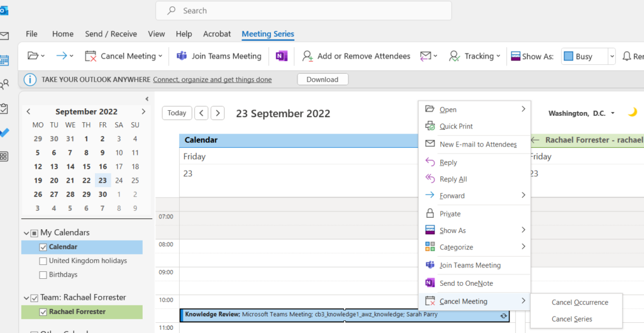
Task: Switch to the Home tab
Action: click(x=63, y=34)
